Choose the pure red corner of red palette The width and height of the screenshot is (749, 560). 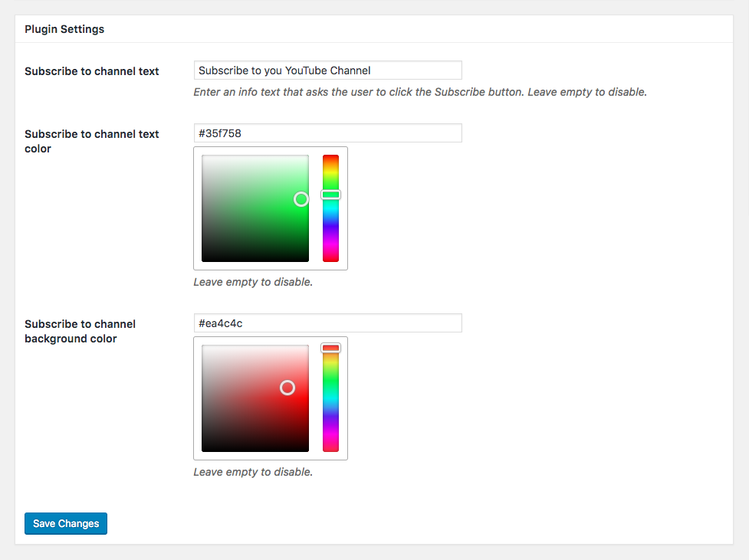pyautogui.click(x=306, y=348)
